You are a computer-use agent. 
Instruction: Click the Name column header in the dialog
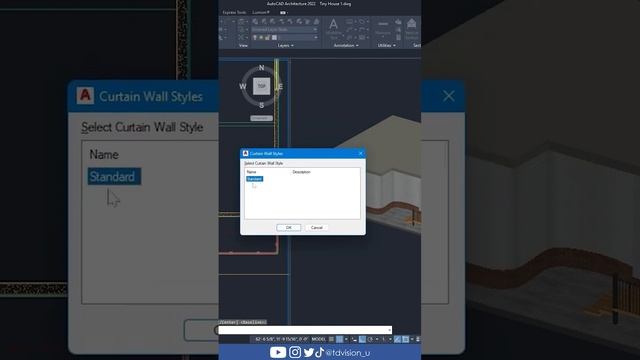tap(251, 172)
